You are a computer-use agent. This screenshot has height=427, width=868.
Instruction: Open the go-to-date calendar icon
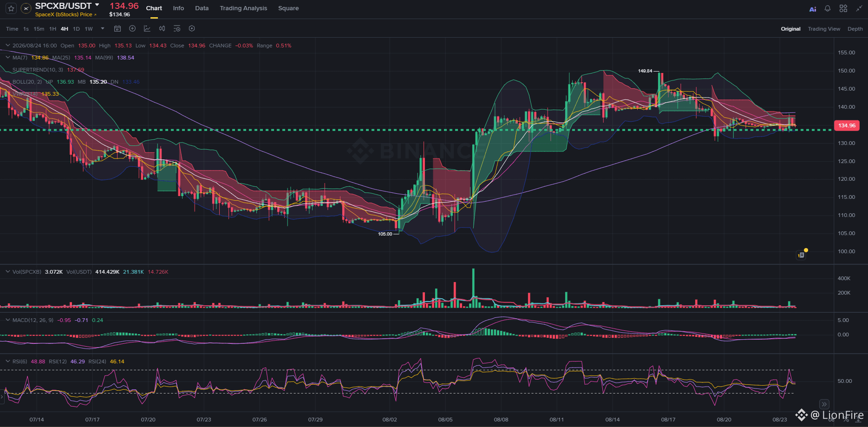[x=117, y=29]
